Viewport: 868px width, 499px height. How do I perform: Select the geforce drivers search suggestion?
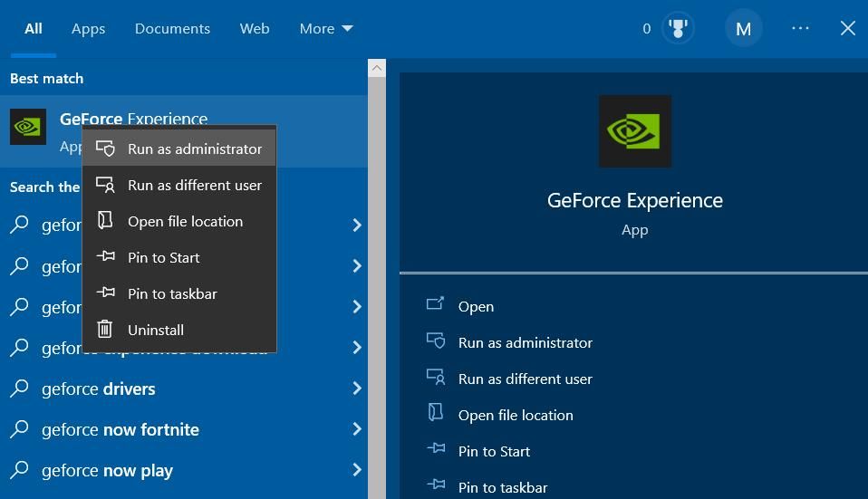tap(184, 389)
